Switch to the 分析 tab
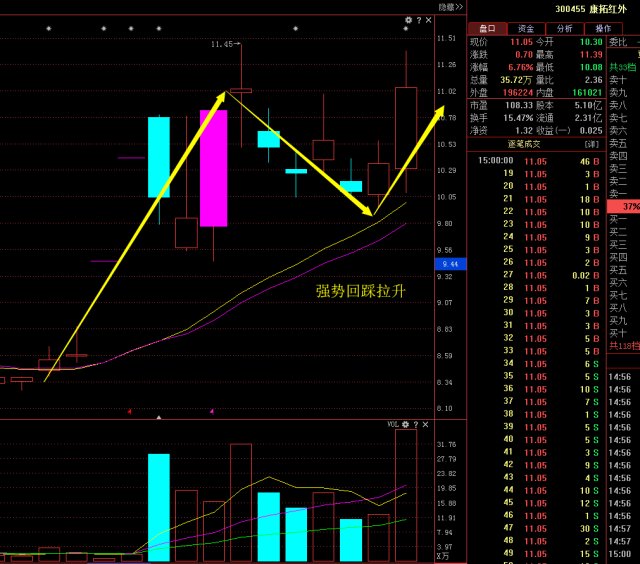This screenshot has width=640, height=564. 564,28
